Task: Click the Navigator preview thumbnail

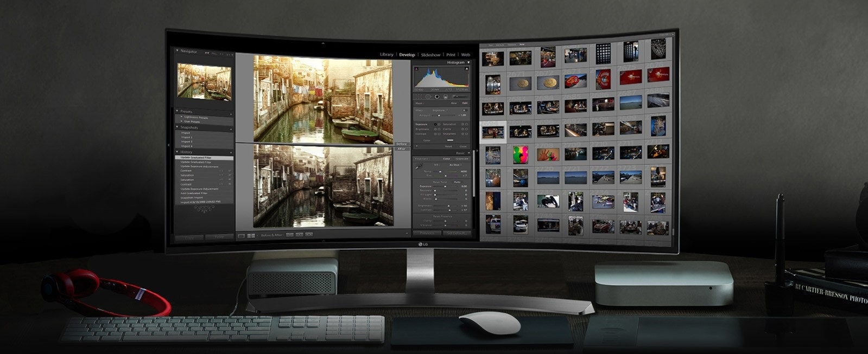Action: [x=205, y=82]
